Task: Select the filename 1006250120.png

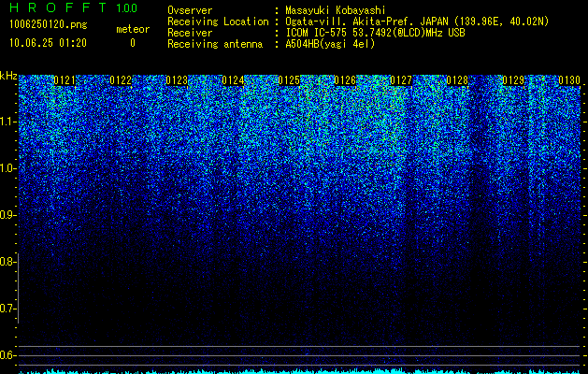Action: (x=49, y=24)
